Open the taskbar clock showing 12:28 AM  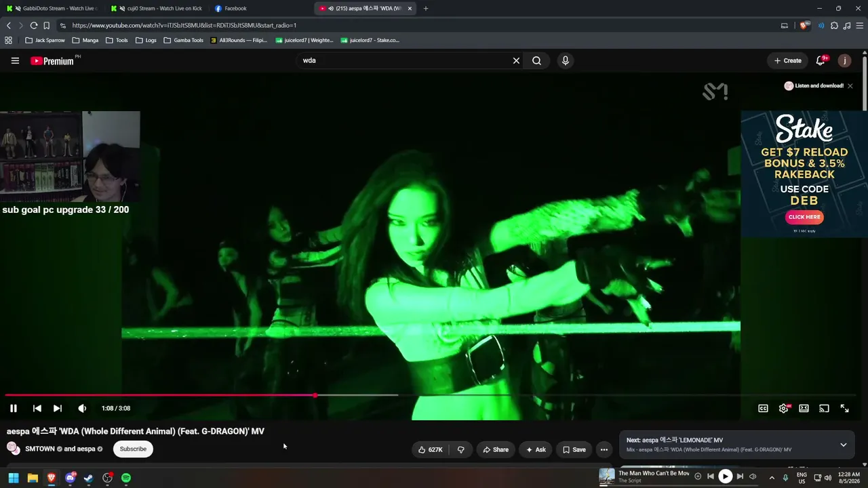(849, 477)
